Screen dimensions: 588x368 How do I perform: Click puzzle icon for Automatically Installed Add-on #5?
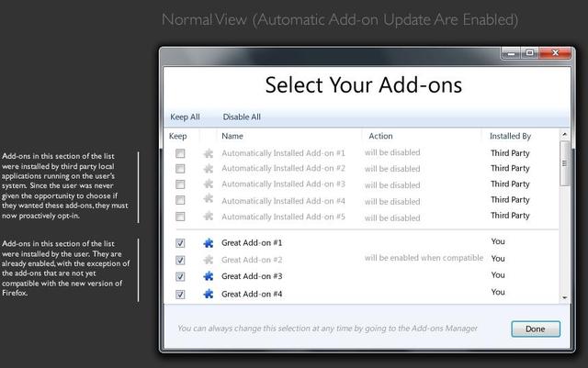pos(209,217)
